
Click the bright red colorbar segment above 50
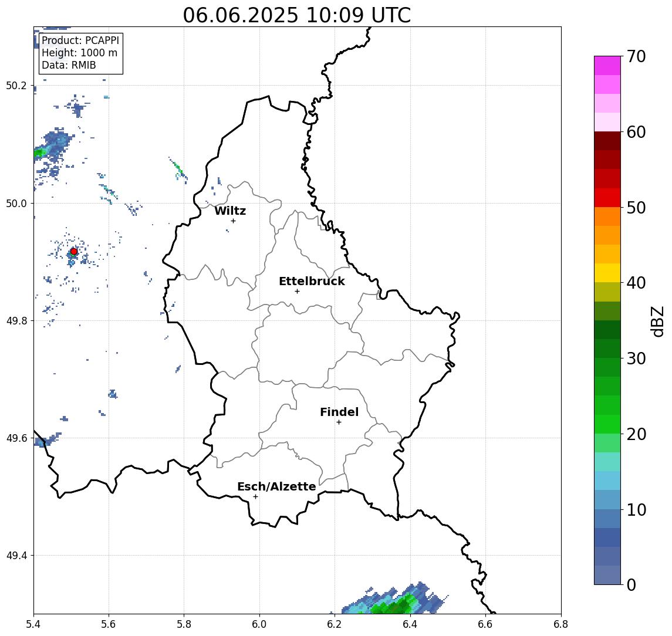(607, 198)
